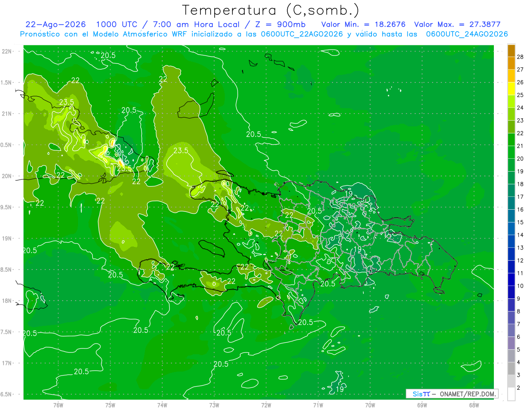The image size is (532, 411).
Task: Click the legend value '28'
Action: pos(520,57)
